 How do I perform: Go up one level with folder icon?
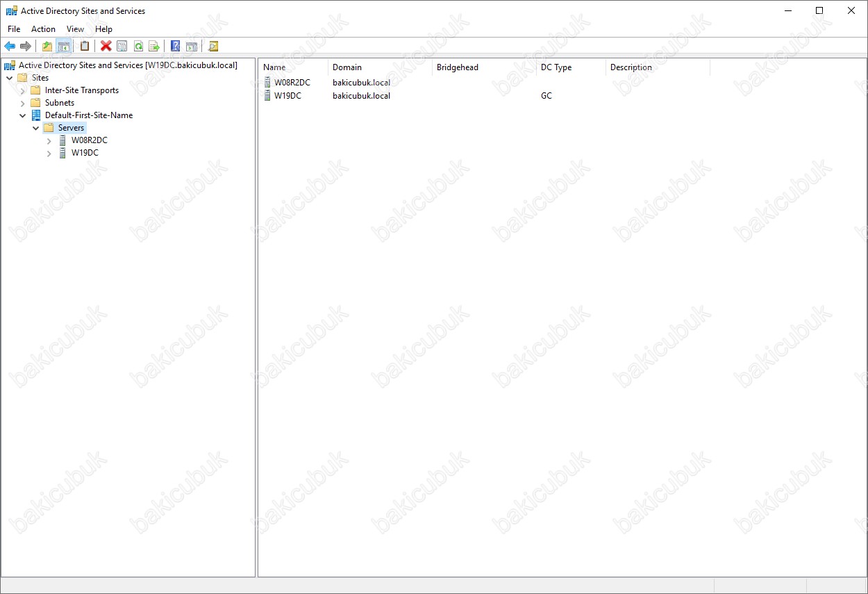tap(47, 47)
